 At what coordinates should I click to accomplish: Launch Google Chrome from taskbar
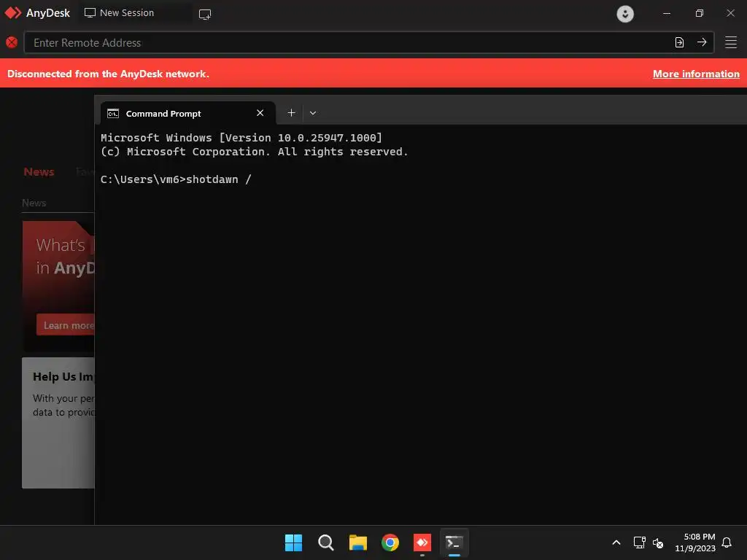coord(390,542)
